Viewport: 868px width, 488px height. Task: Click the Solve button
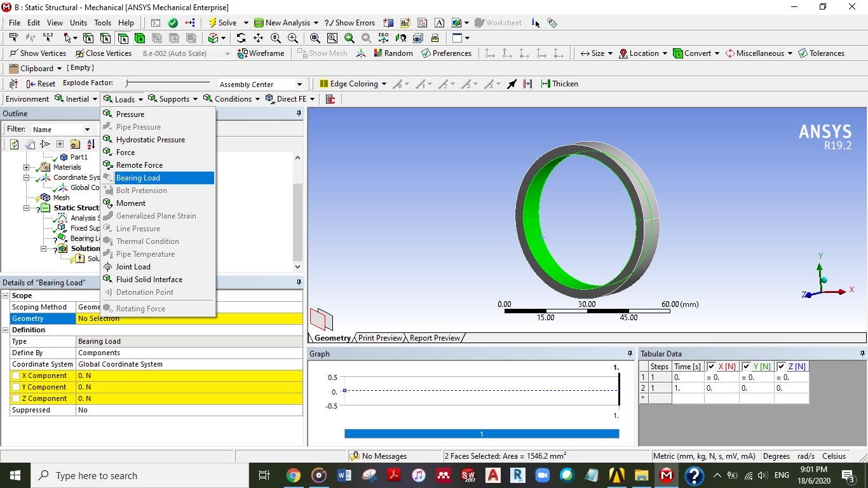click(x=223, y=23)
